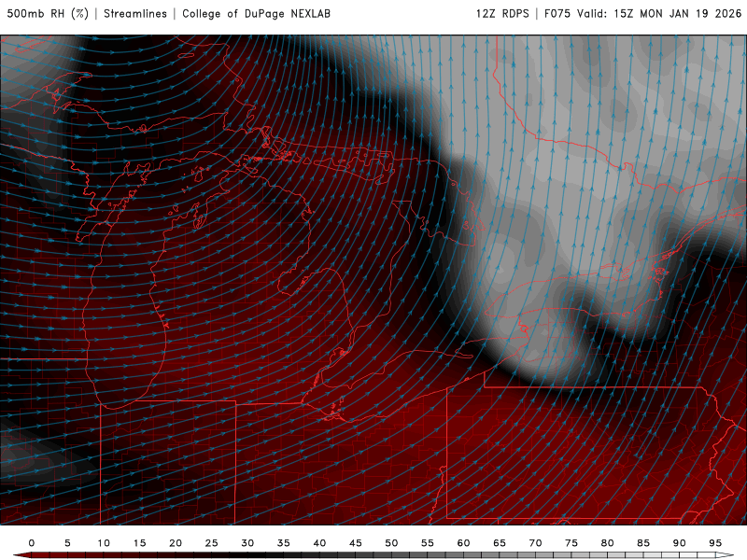The height and width of the screenshot is (560, 747).
Task: Click the "90" color scale label
Action: click(679, 543)
